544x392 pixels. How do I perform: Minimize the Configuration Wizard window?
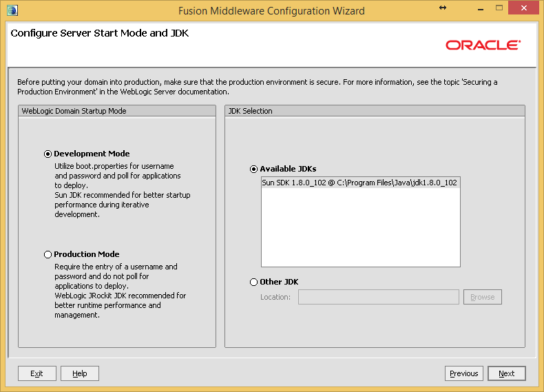pos(481,9)
